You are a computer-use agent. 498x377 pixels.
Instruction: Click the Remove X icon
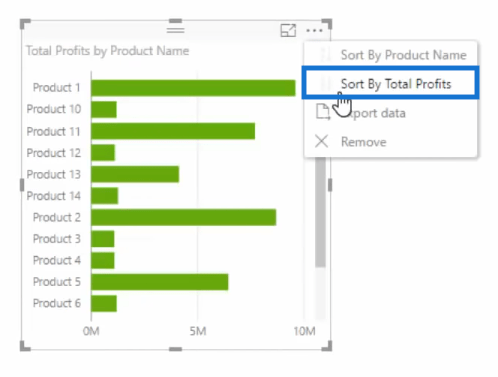point(322,141)
